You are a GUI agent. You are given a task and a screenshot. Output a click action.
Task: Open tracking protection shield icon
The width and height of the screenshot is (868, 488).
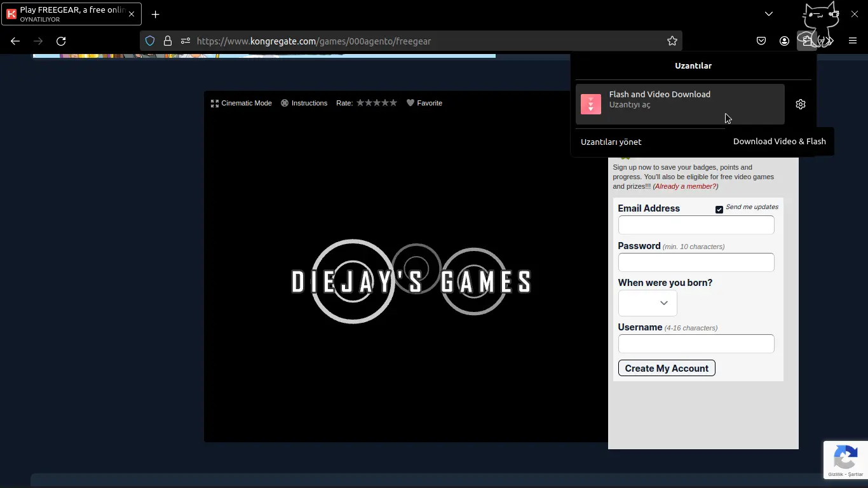150,41
